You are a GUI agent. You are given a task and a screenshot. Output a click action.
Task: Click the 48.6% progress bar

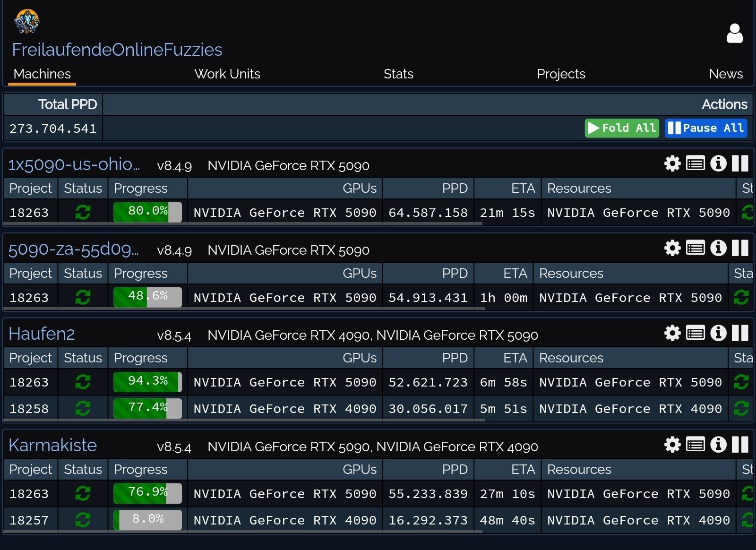tap(147, 297)
